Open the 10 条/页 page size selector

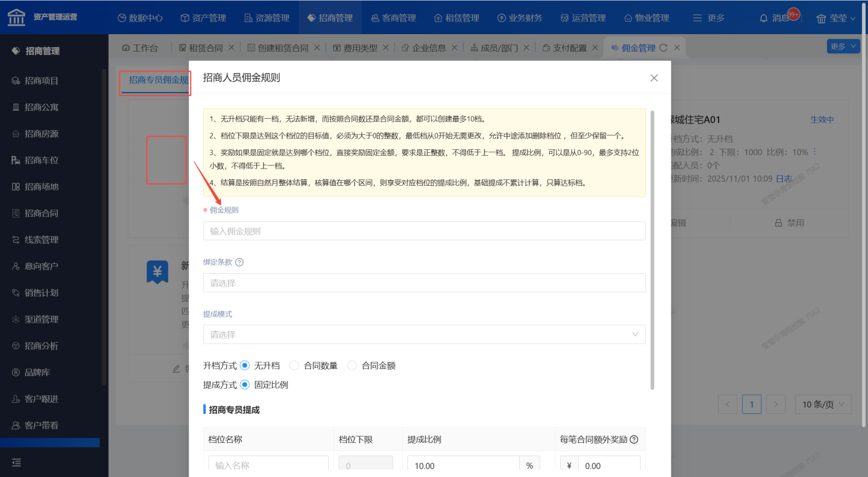pos(823,404)
